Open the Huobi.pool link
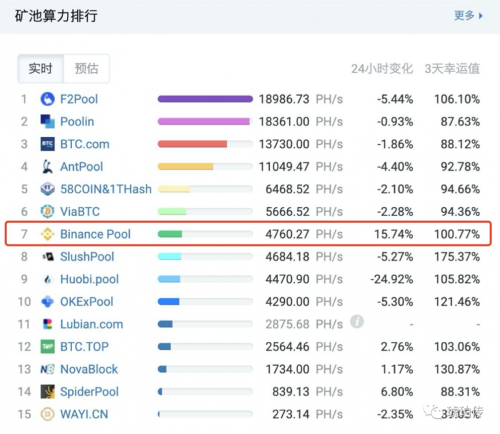Image resolution: width=500 pixels, height=434 pixels. click(x=89, y=279)
